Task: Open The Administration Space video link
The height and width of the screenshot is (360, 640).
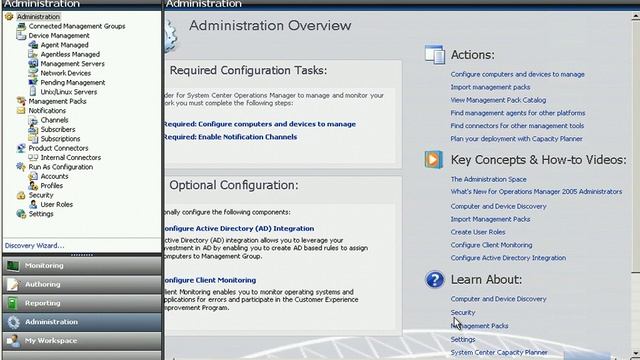Action: coord(489,179)
